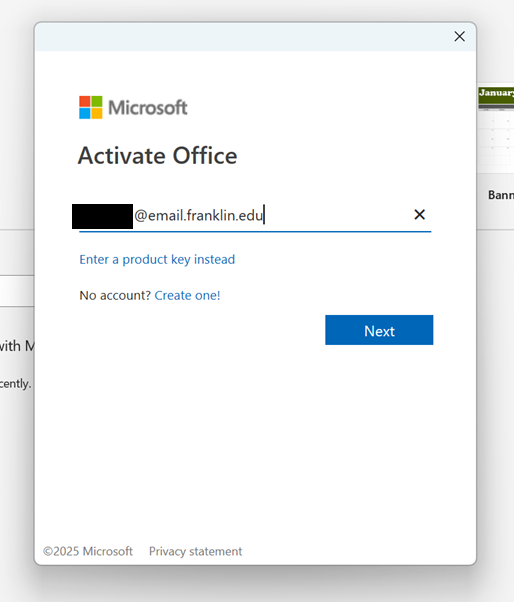Viewport: 514px width, 602px height.
Task: Close the Activate Office dialog
Action: [459, 36]
